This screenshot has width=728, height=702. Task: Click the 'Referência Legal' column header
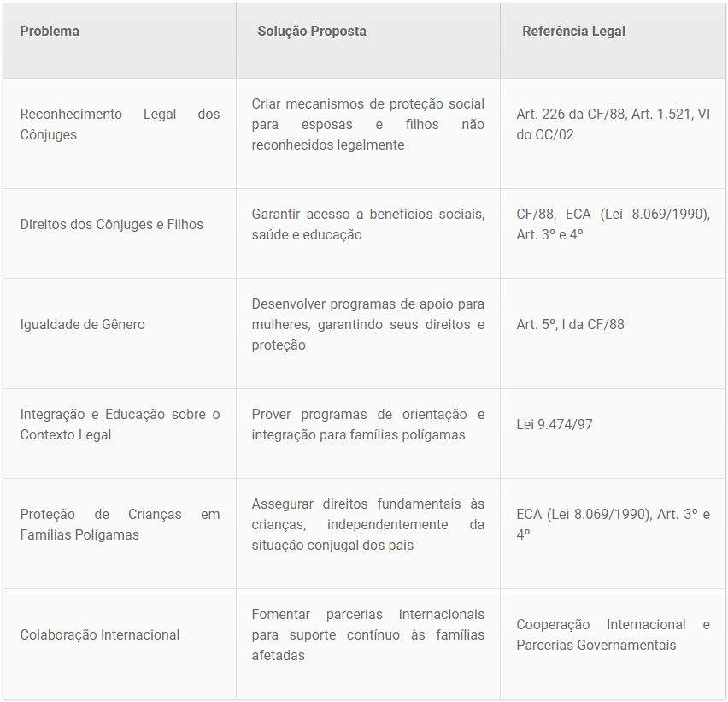pyautogui.click(x=573, y=32)
